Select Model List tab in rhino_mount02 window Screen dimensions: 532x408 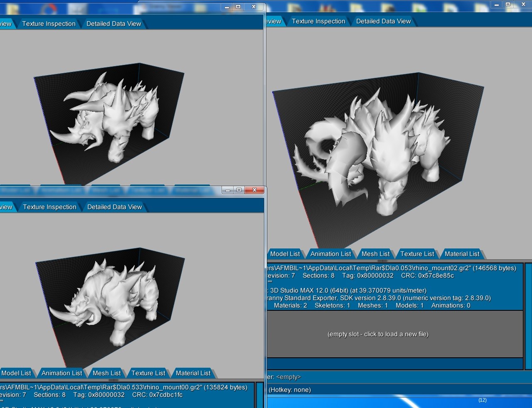point(285,254)
